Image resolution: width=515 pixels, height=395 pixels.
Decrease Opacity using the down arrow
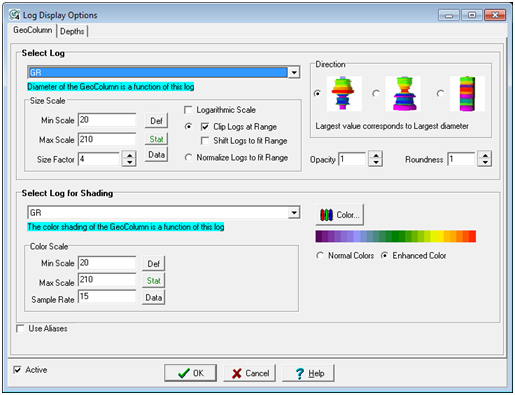point(376,163)
